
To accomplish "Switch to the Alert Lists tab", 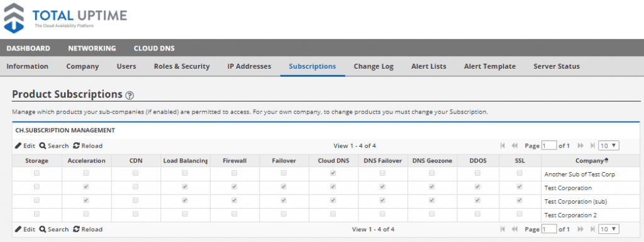I will point(429,66).
